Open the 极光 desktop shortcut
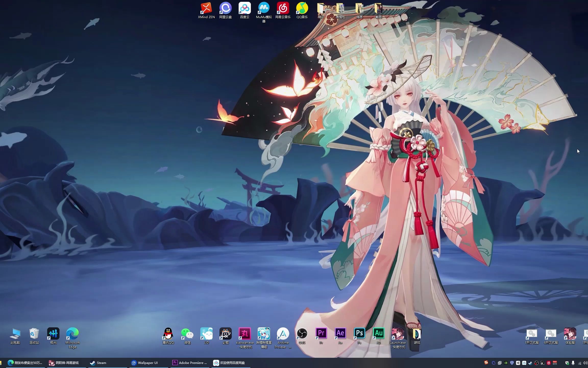 pyautogui.click(x=53, y=336)
